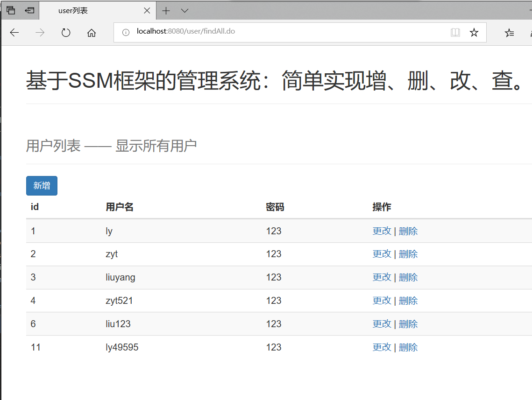The image size is (532, 400).
Task: Click 更改 for user liuyang
Action: (382, 277)
